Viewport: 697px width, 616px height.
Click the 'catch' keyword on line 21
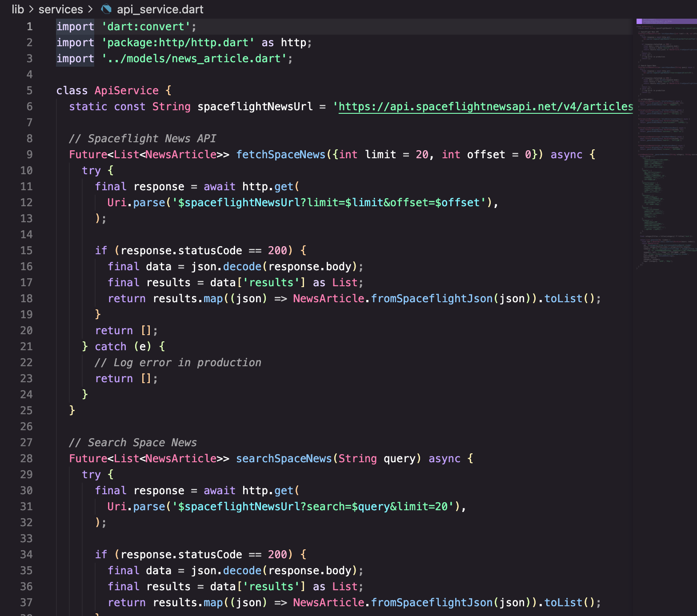(111, 347)
